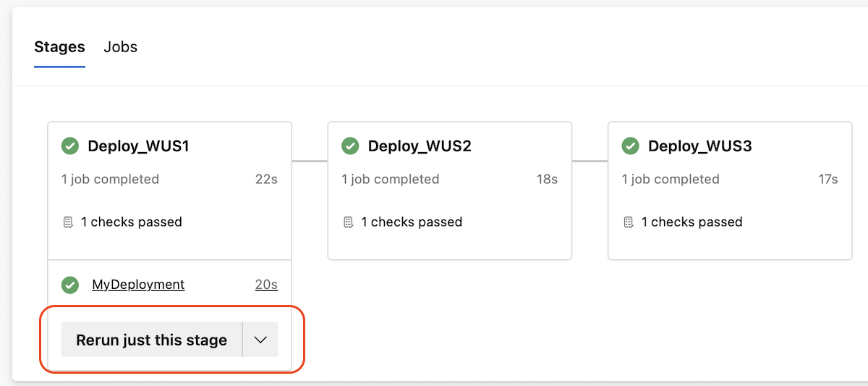Click the checks icon in Deploy_WUS3 card
This screenshot has width=868, height=386.
[629, 222]
